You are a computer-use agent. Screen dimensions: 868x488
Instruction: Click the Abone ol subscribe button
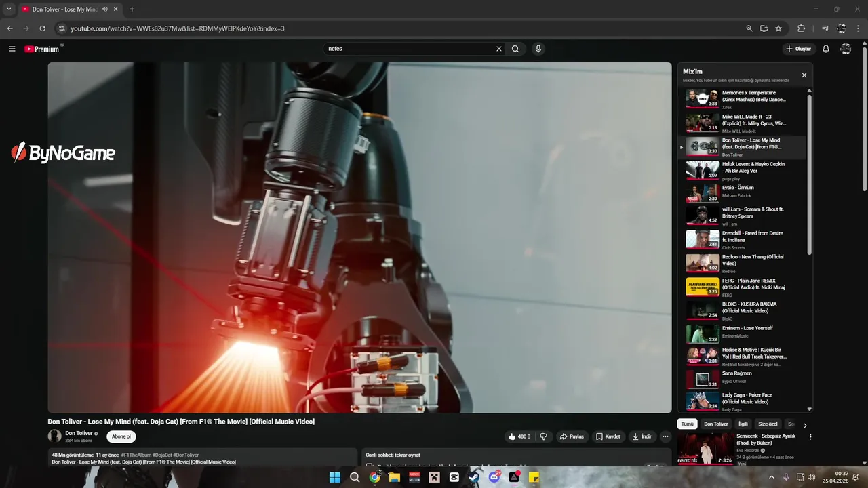pyautogui.click(x=121, y=436)
